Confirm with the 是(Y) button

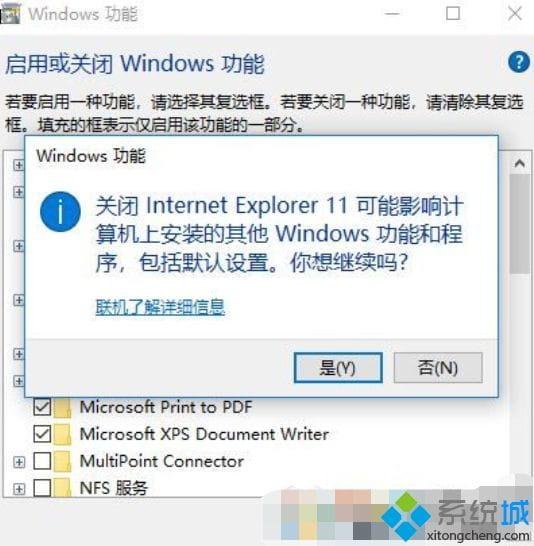tap(338, 368)
